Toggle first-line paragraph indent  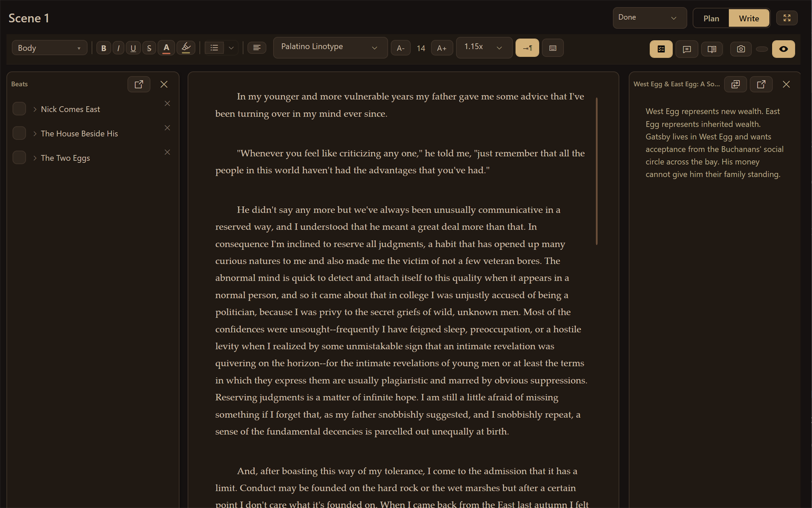pyautogui.click(x=527, y=48)
